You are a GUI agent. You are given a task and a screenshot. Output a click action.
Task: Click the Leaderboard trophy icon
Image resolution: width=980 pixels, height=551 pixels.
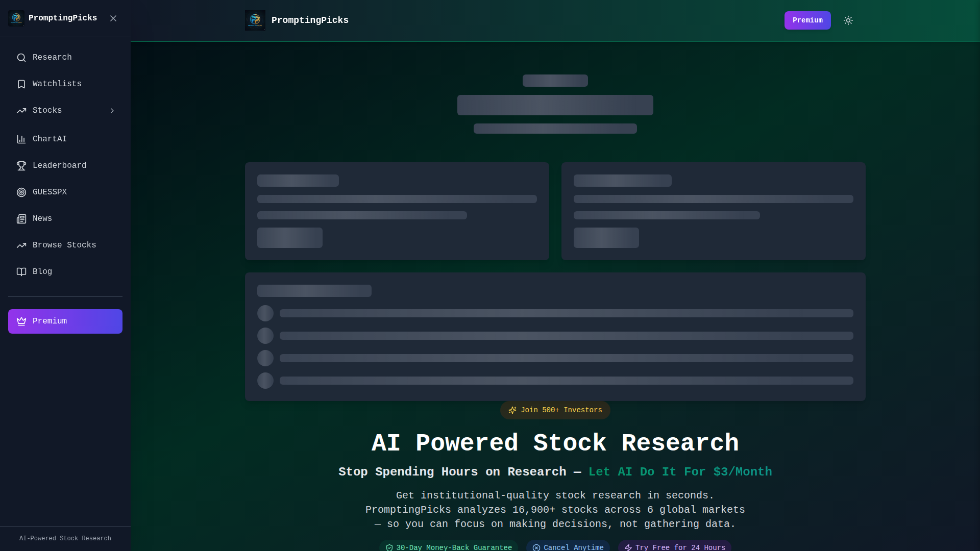pos(21,166)
